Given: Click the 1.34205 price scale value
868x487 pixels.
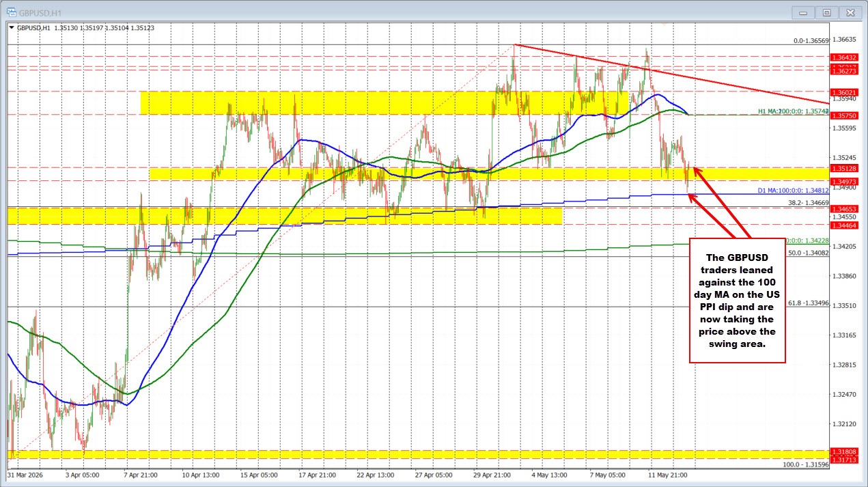Looking at the screenshot, I should 845,246.
